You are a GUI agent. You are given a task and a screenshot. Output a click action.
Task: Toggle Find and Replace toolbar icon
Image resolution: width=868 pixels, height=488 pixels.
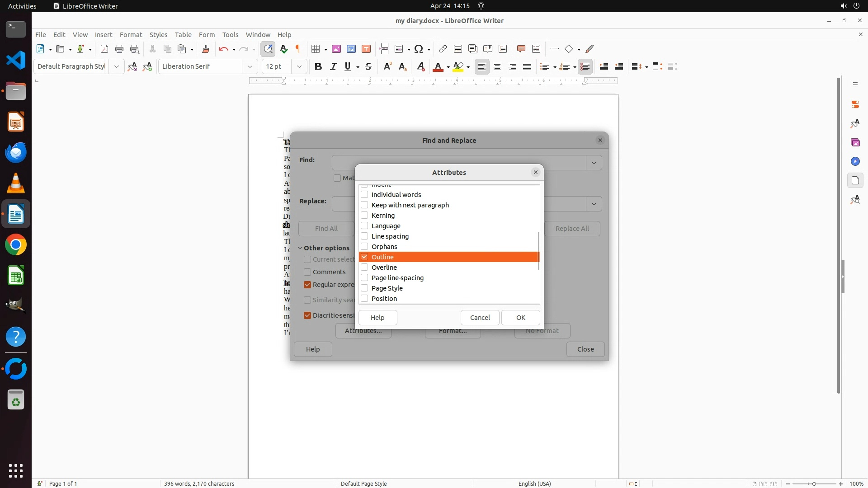tap(268, 49)
